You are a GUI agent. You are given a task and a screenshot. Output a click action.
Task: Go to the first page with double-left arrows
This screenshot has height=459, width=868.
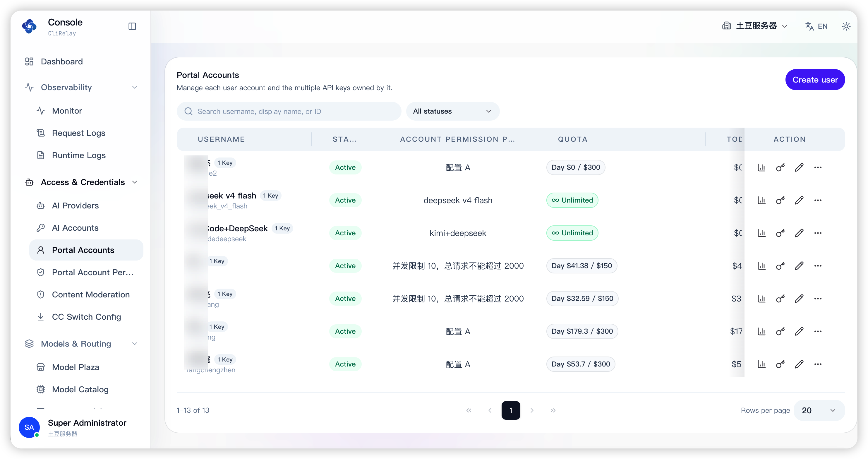[469, 410]
